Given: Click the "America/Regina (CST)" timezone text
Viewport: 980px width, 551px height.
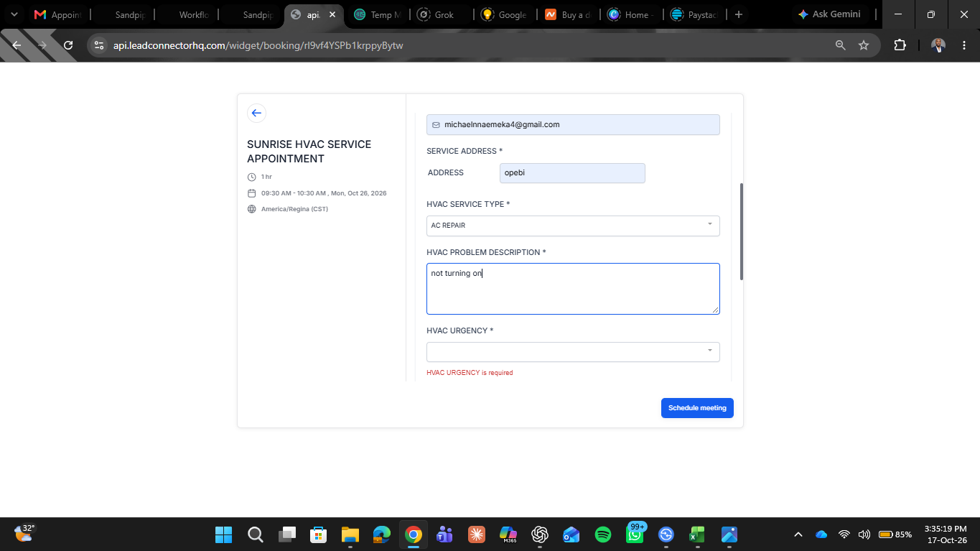Looking at the screenshot, I should [294, 209].
